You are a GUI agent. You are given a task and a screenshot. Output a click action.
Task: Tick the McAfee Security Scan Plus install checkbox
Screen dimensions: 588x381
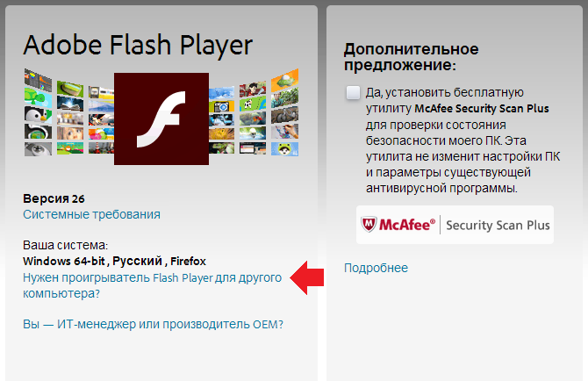tap(353, 93)
